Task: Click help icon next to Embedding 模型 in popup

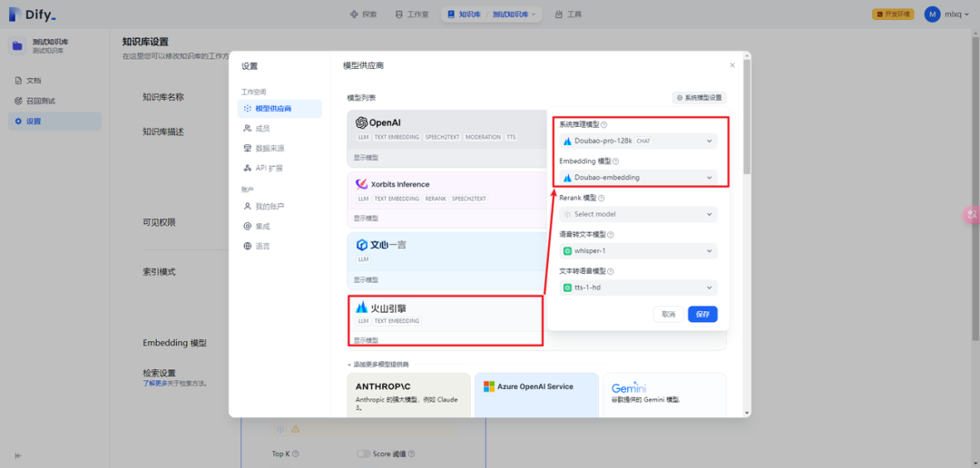Action: pos(615,161)
